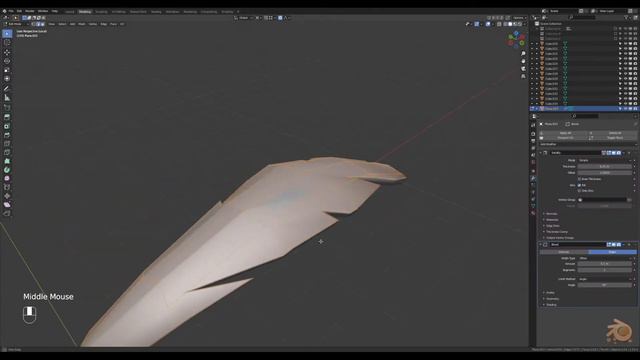The height and width of the screenshot is (360, 640).
Task: Enable the Only Rim checkbox
Action: click(x=579, y=191)
